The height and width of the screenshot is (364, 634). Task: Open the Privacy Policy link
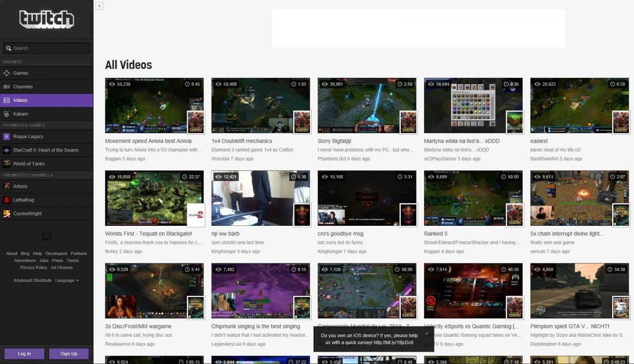click(34, 267)
